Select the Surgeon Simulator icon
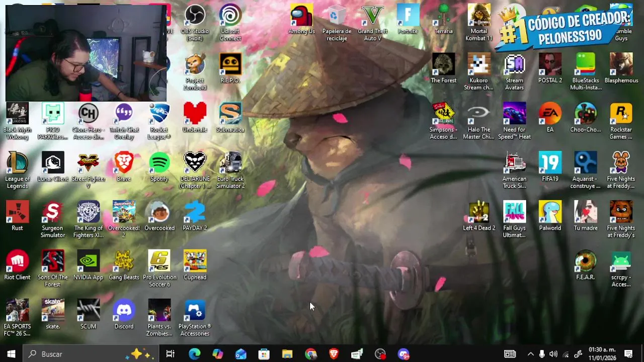The width and height of the screenshot is (644, 362). pos(53,220)
